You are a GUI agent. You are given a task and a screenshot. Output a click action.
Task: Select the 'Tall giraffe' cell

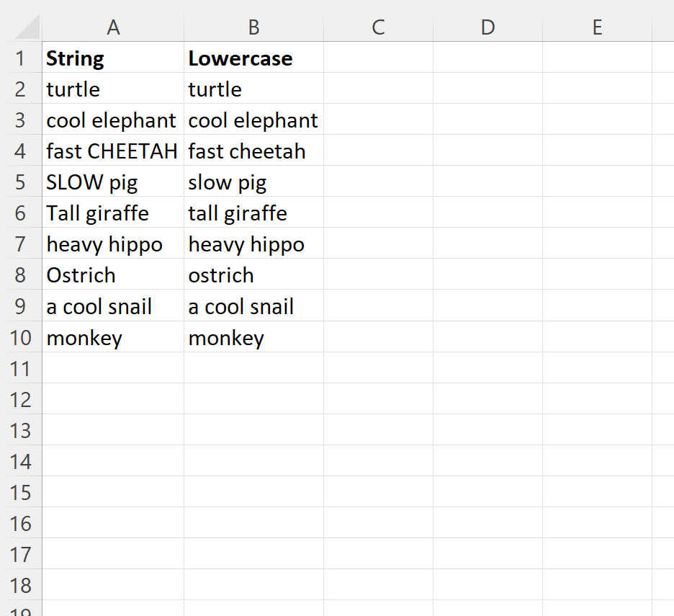pos(113,213)
